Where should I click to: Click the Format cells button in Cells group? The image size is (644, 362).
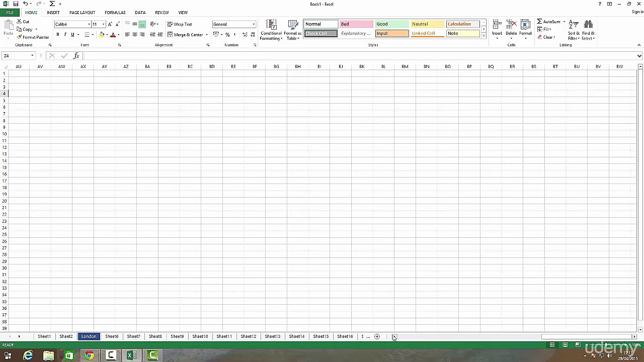point(525,30)
